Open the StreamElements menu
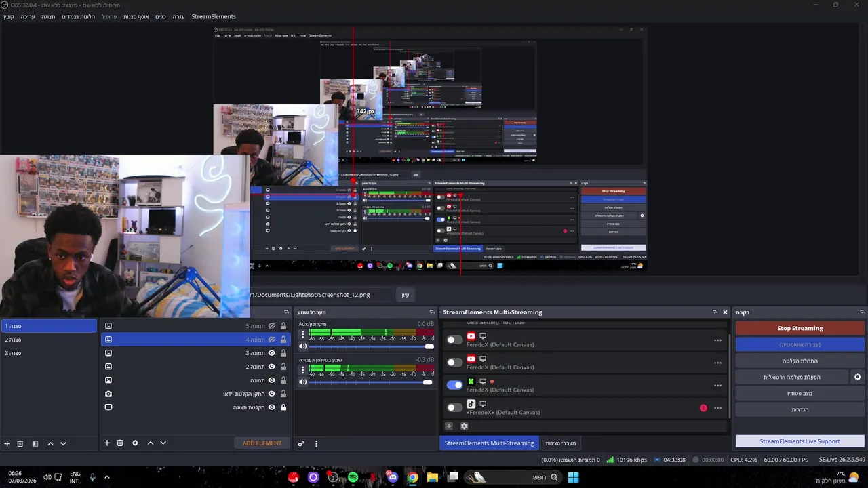Viewport: 868px width, 488px height. [x=214, y=16]
